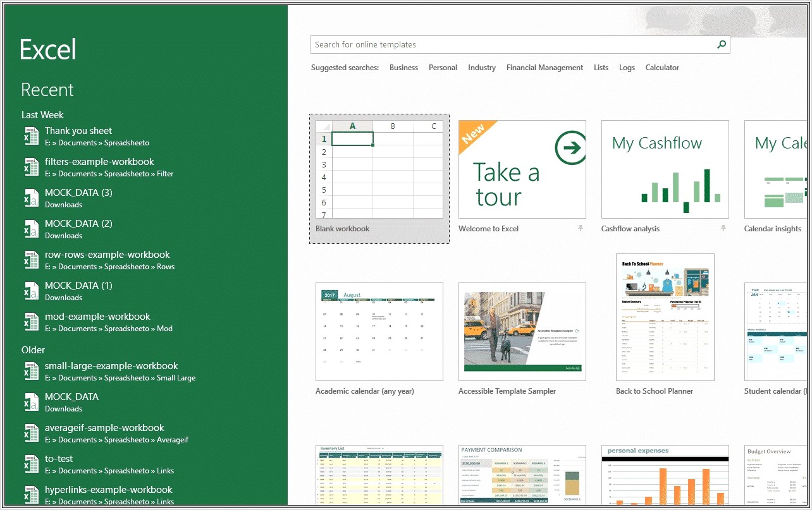The width and height of the screenshot is (812, 510).
Task: Click the CSV icon beside MOCK_DATA in Older
Action: 31,402
